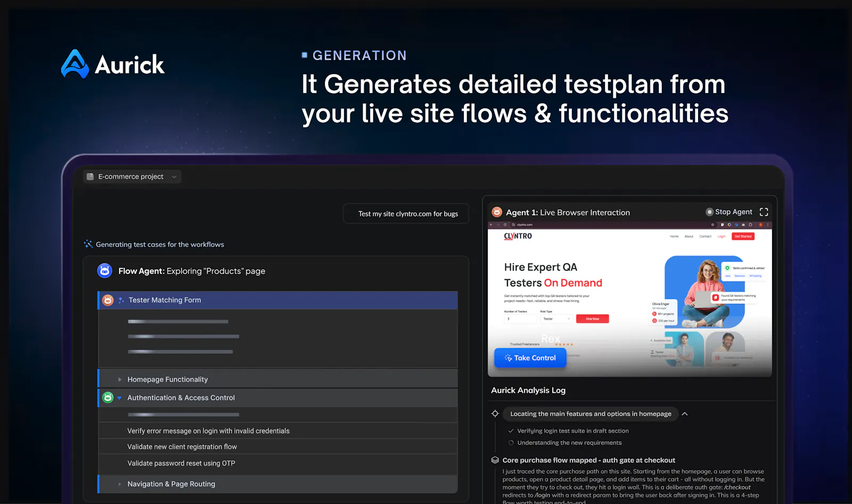Click Core purchase flow mapped log title
This screenshot has width=852, height=504.
coord(589,460)
